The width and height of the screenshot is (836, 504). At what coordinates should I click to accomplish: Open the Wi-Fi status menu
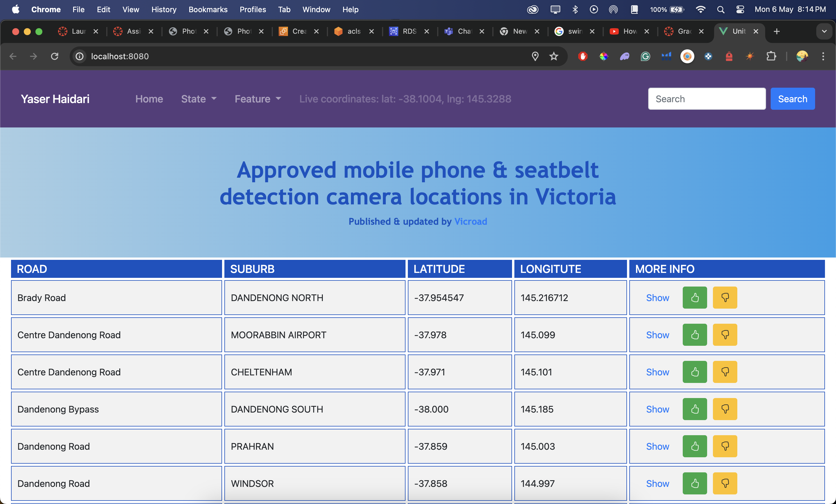tap(700, 10)
